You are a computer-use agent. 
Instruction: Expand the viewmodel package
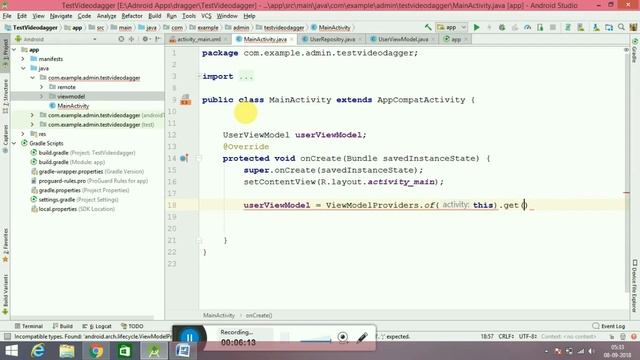(x=42, y=96)
